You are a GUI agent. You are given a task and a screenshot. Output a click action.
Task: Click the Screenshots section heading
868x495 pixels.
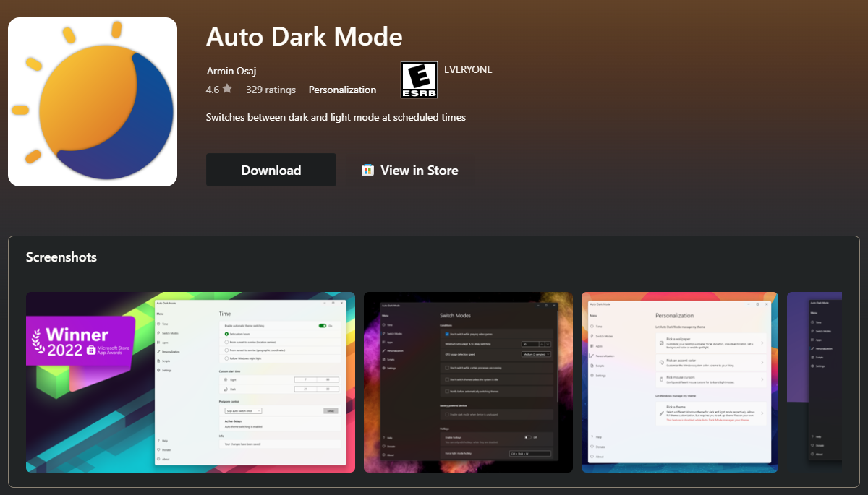tap(61, 257)
